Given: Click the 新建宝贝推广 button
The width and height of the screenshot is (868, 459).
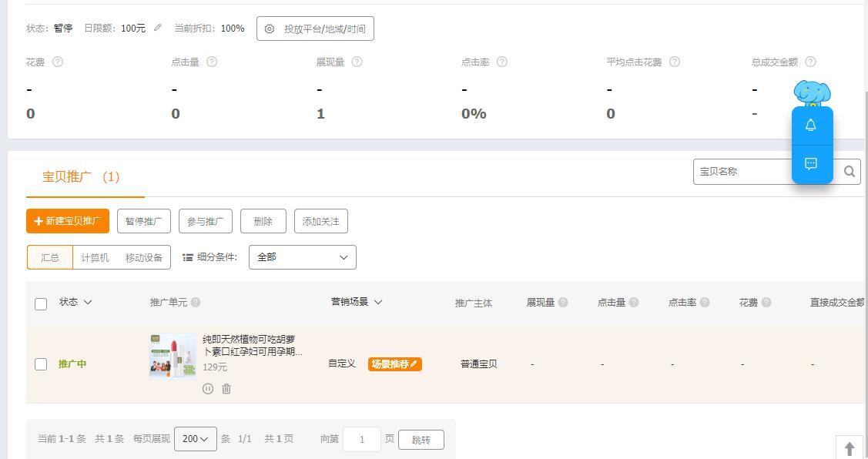Looking at the screenshot, I should [x=67, y=221].
